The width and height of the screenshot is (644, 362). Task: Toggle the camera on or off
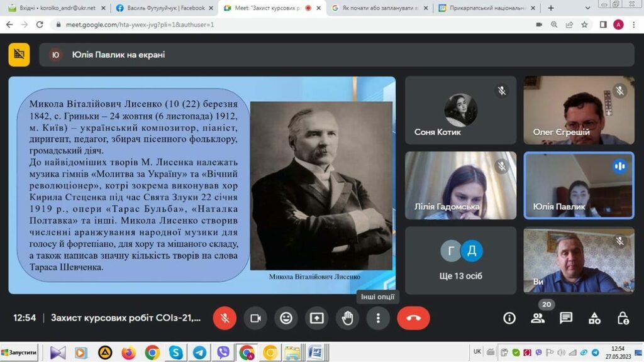(x=255, y=318)
